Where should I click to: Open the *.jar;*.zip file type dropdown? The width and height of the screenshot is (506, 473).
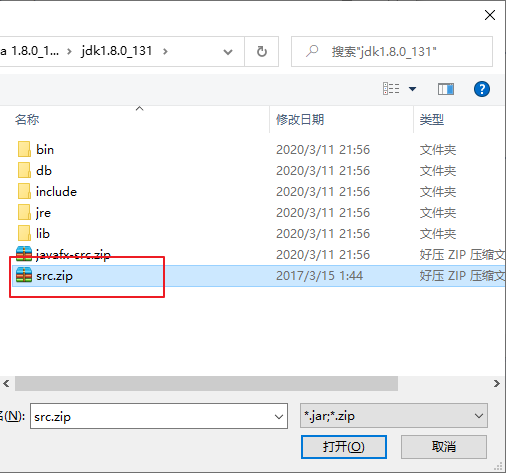pos(394,416)
